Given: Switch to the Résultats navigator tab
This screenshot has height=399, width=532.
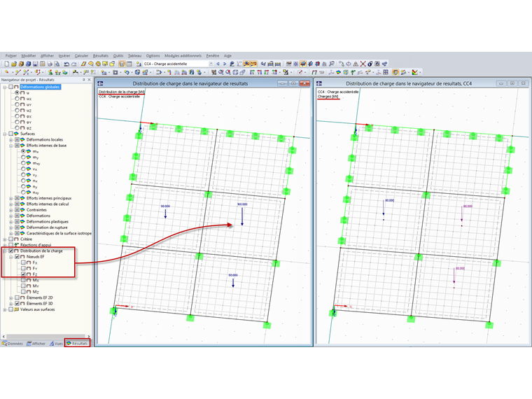Looking at the screenshot, I should pyautogui.click(x=78, y=344).
